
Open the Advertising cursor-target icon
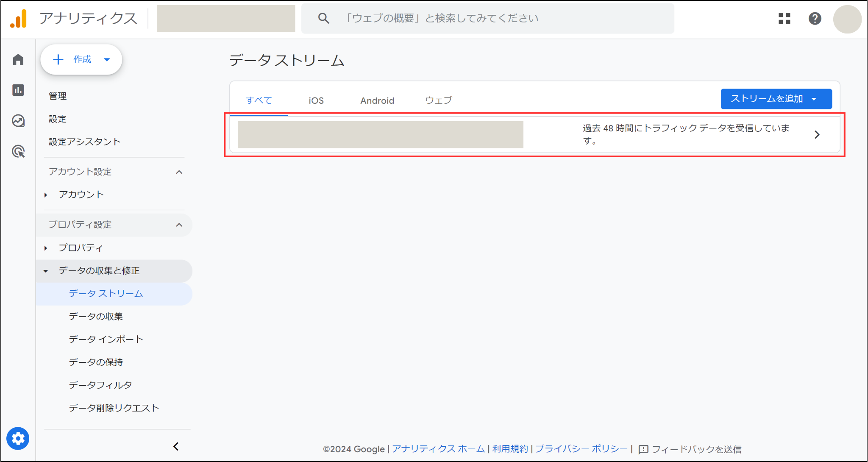(x=18, y=151)
